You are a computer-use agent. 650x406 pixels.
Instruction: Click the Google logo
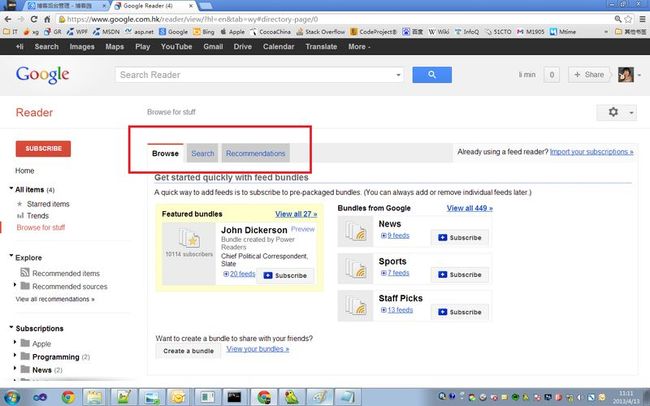pos(42,75)
